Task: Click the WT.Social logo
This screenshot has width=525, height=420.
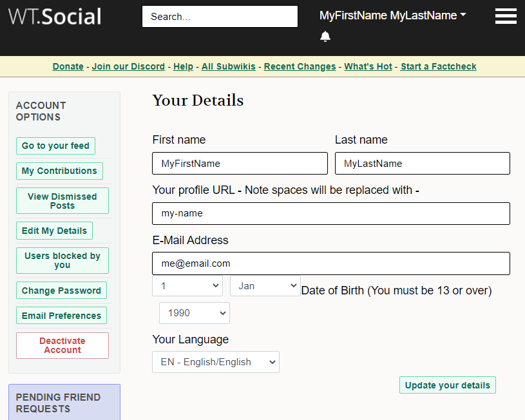Action: 55,16
